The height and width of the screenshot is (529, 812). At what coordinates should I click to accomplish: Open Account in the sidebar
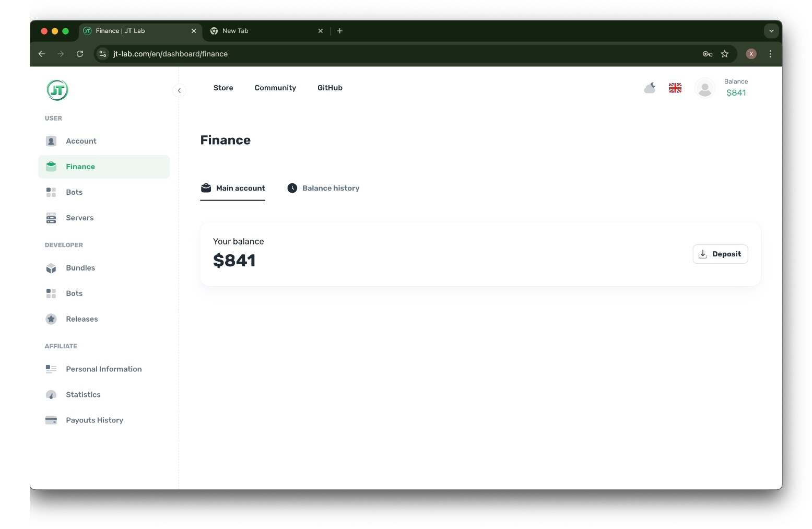point(104,141)
